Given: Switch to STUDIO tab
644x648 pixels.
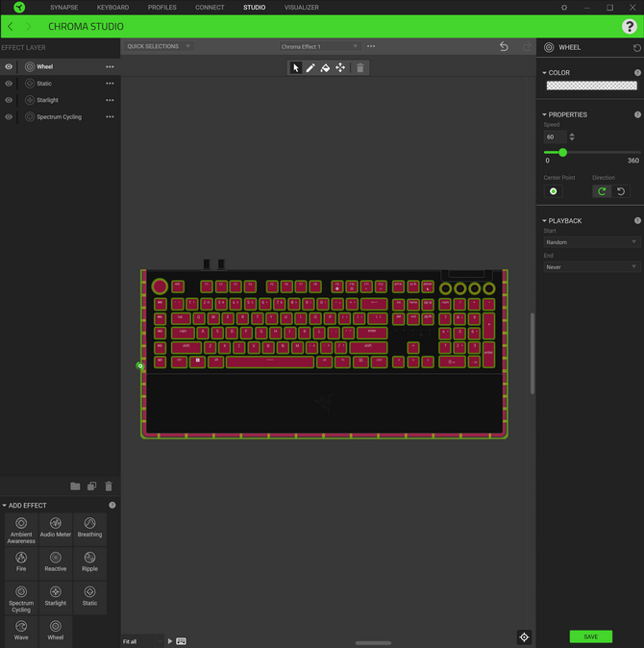Looking at the screenshot, I should pos(254,8).
